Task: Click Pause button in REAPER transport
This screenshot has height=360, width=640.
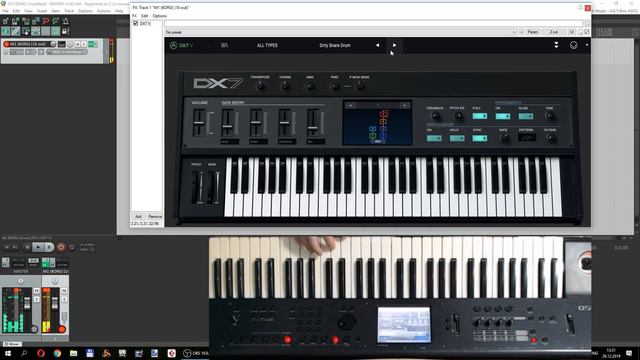Action: point(49,247)
